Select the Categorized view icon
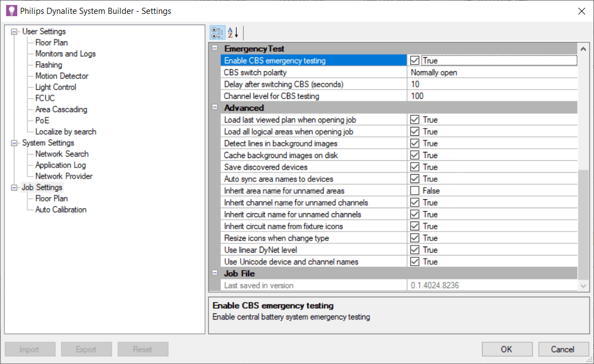The width and height of the screenshot is (594, 364). (218, 32)
